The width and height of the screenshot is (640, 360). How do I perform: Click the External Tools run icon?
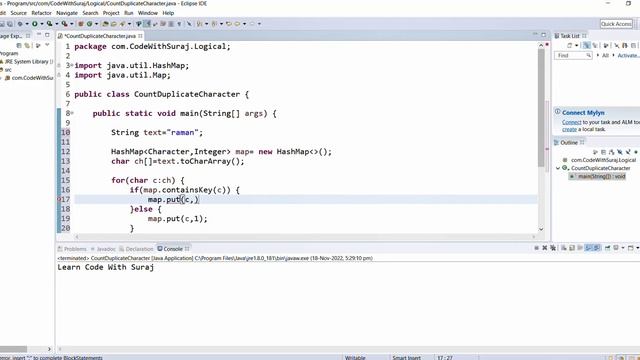64,24
